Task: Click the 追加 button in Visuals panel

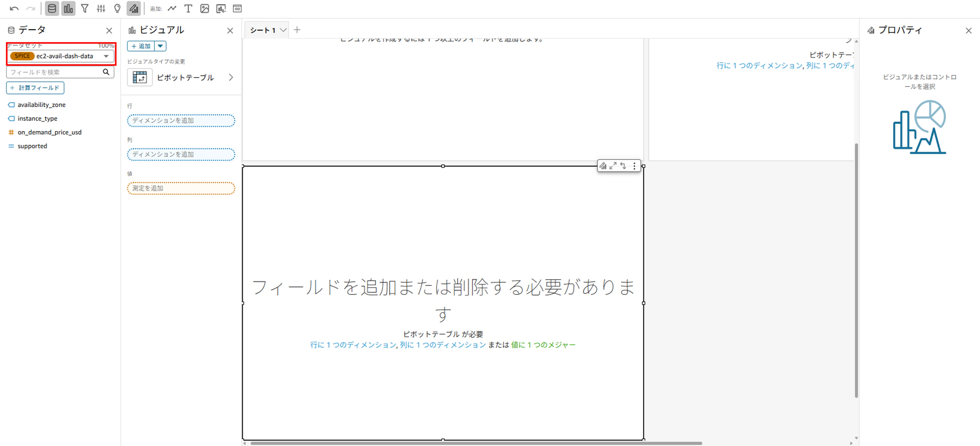Action: click(141, 46)
